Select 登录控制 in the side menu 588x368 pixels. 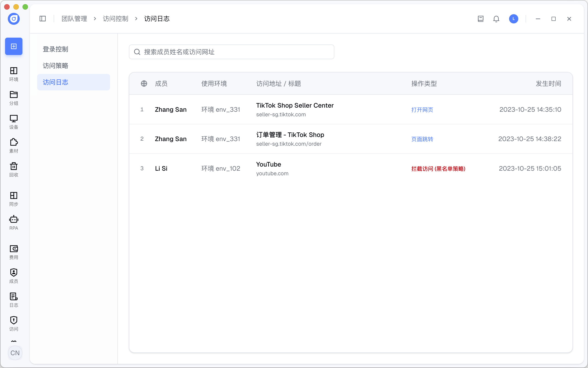tap(55, 49)
